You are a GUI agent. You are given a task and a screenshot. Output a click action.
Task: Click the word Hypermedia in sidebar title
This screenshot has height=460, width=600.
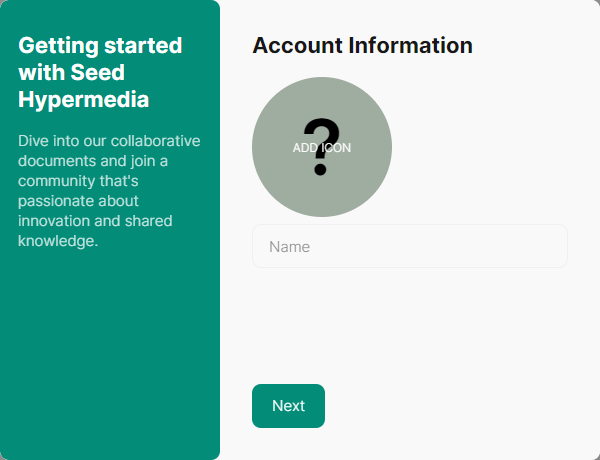tap(84, 100)
